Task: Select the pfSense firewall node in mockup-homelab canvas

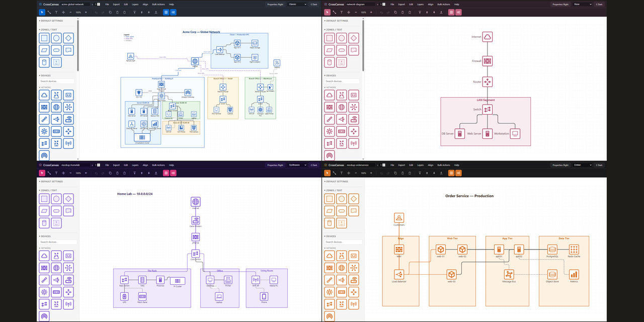Action: [x=196, y=236]
